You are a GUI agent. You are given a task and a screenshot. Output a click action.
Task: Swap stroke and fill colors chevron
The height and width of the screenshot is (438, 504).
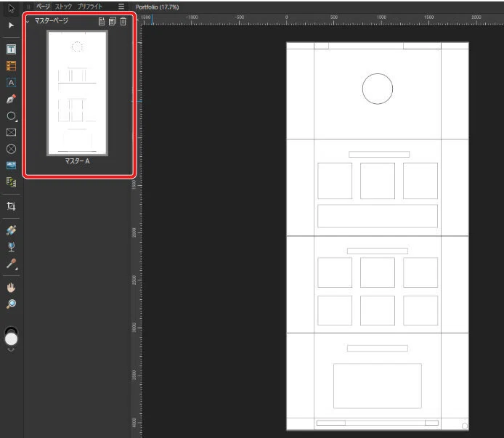(x=11, y=350)
